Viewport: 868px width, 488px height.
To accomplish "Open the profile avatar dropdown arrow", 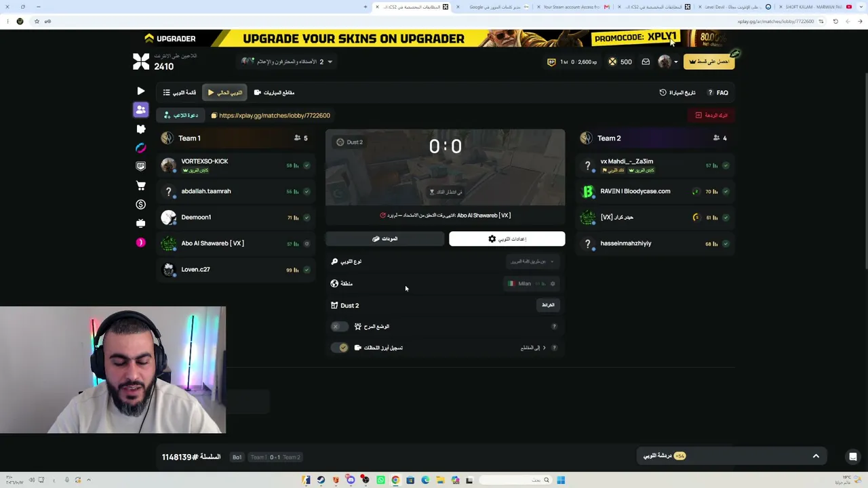I will (x=675, y=62).
